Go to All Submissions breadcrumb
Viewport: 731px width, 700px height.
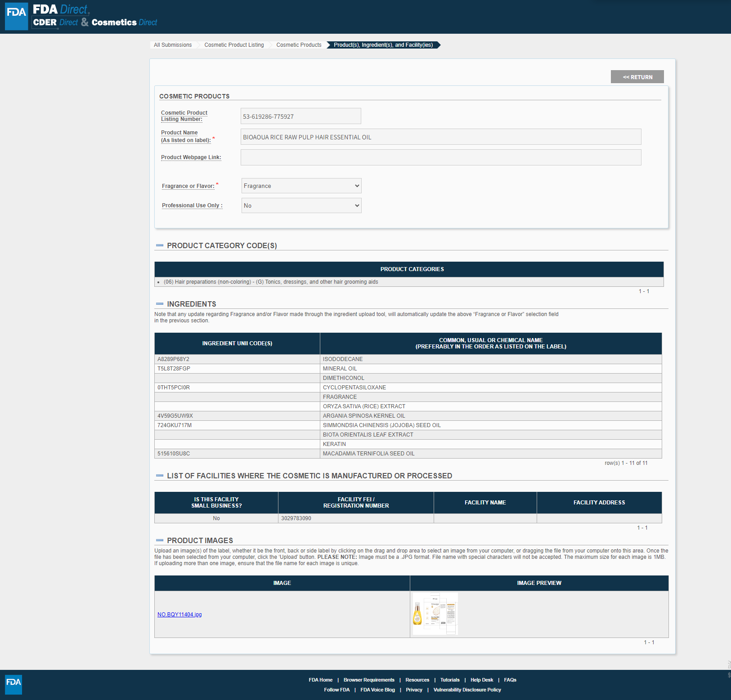point(173,45)
